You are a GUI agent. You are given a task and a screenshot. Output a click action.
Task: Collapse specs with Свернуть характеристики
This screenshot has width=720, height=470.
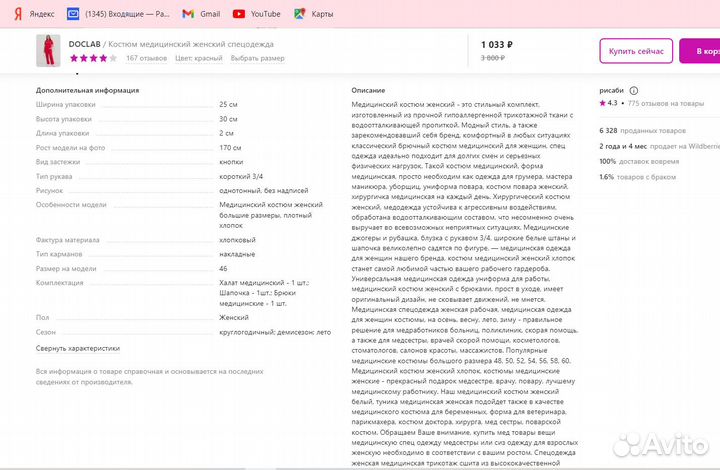pyautogui.click(x=78, y=348)
